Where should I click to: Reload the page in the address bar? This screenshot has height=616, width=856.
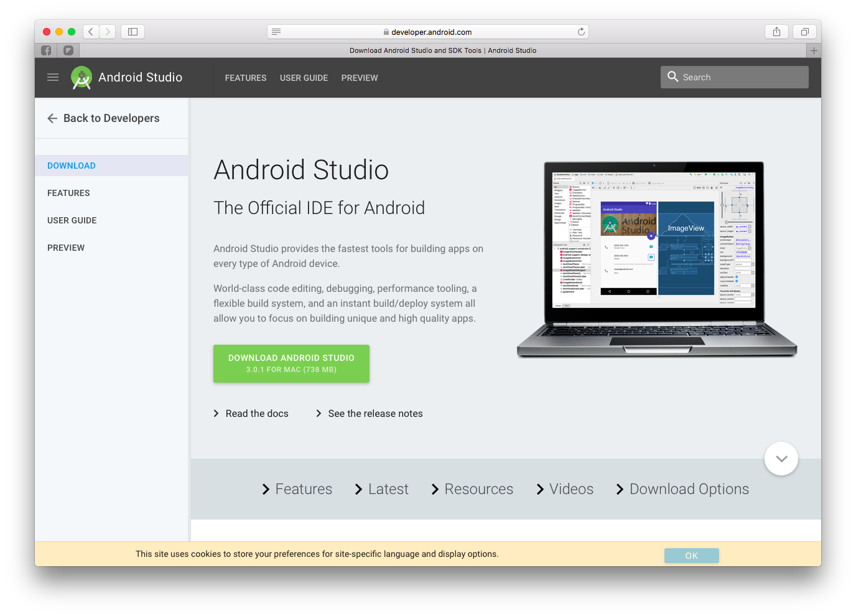click(x=581, y=32)
